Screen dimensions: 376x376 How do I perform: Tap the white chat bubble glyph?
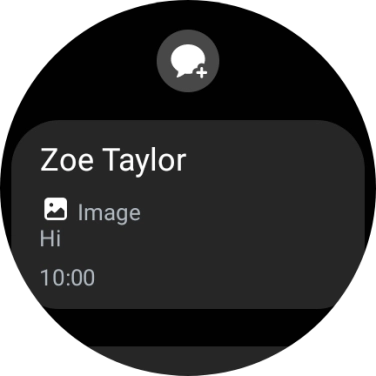(x=186, y=60)
